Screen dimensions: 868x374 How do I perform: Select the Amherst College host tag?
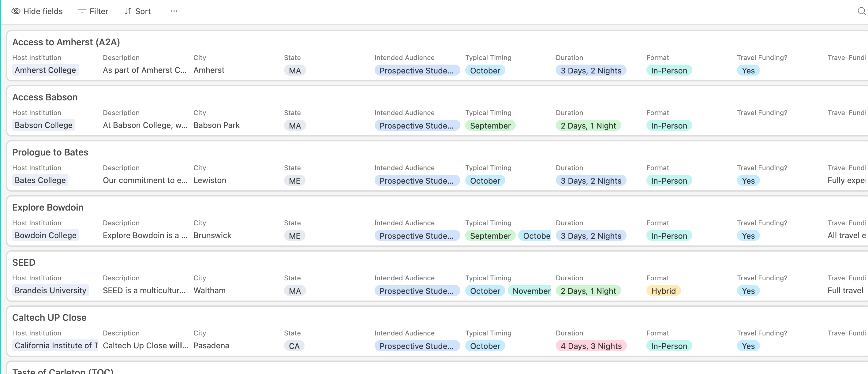click(46, 70)
